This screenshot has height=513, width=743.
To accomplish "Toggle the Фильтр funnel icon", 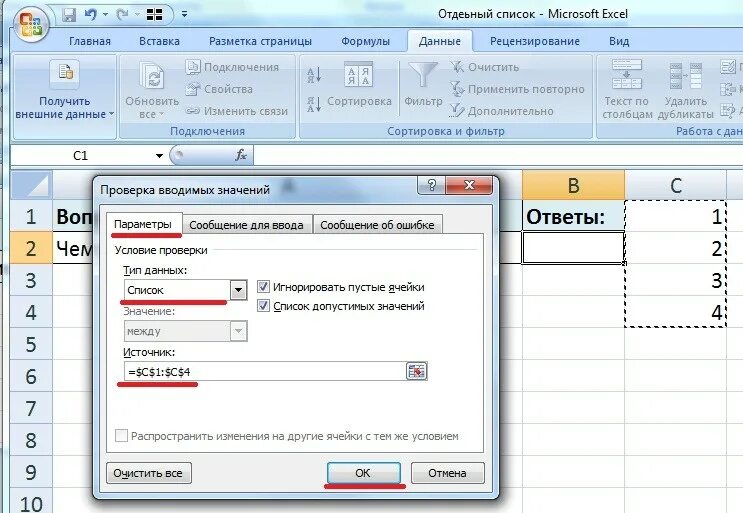I will click(x=423, y=76).
